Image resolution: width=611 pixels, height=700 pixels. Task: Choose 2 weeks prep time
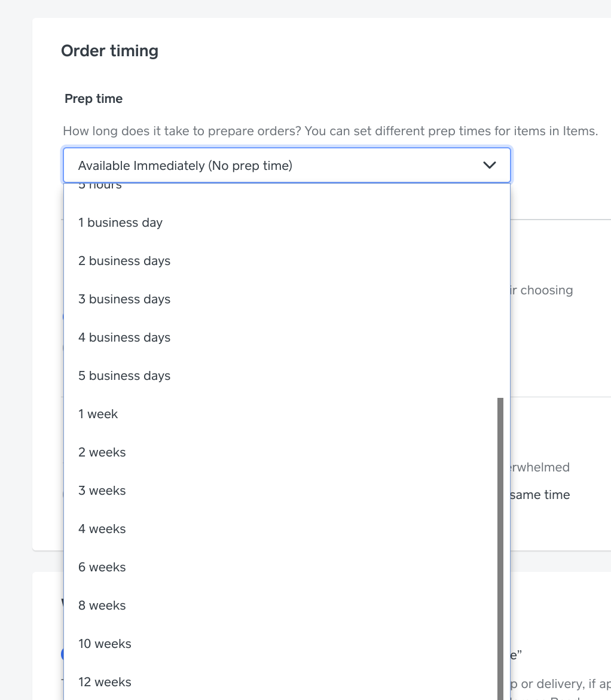click(x=102, y=452)
